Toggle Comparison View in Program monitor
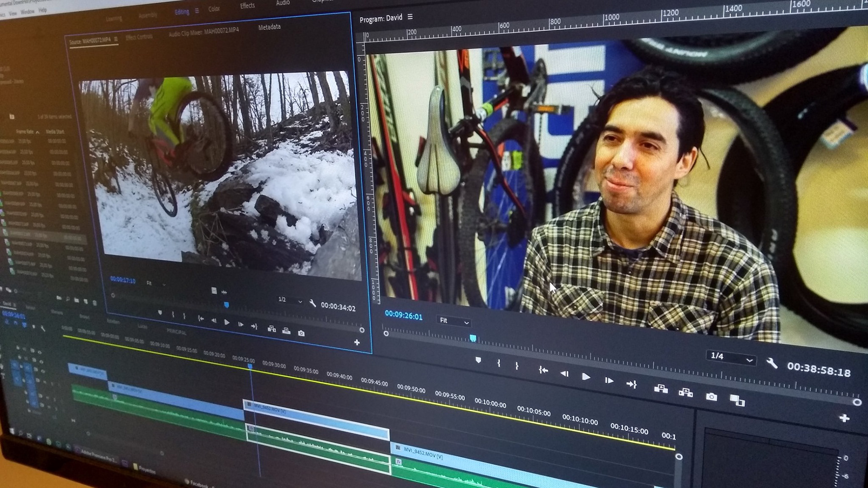 coord(737,400)
